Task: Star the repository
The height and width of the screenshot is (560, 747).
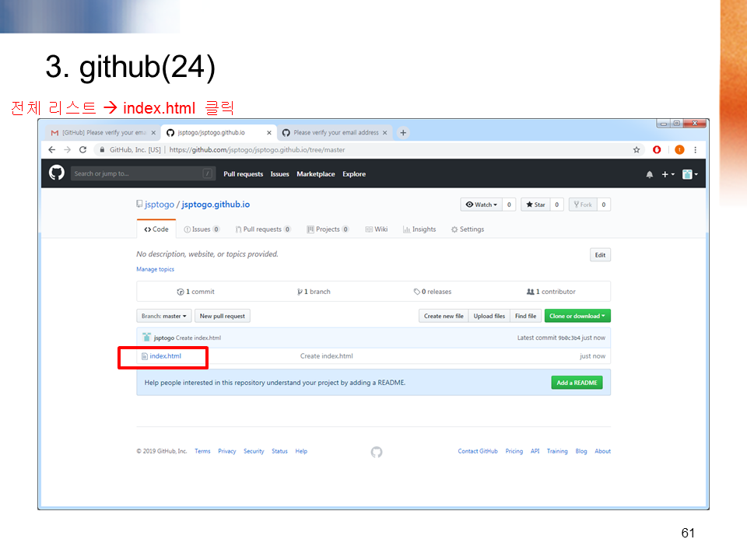Action: (x=535, y=205)
